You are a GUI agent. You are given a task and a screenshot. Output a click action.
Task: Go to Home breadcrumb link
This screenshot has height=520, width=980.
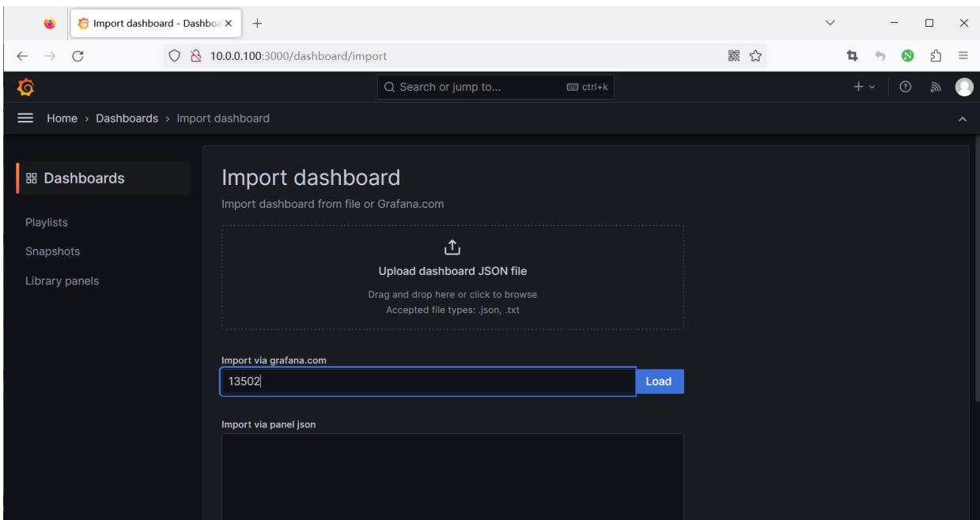[x=60, y=119]
